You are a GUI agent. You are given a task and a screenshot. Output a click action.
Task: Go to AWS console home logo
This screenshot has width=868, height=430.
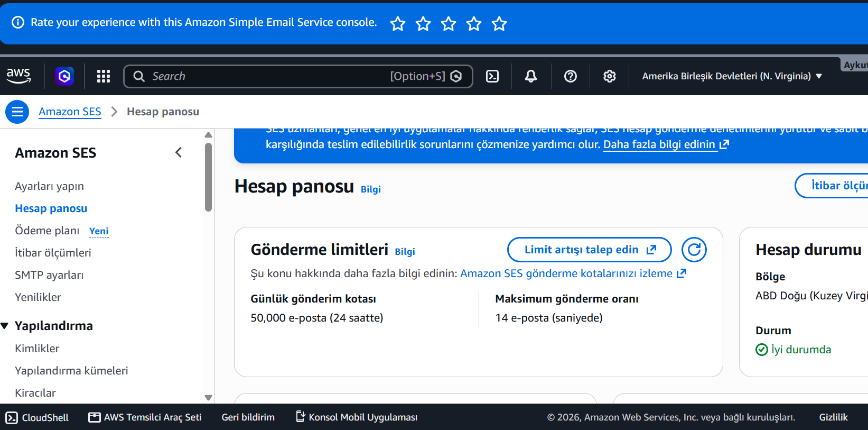coord(18,76)
